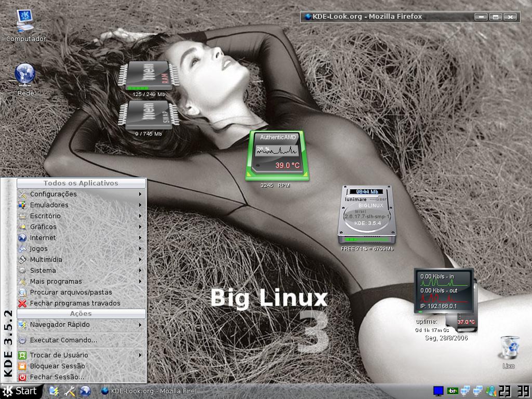Click the blue monitor tray icon
The width and height of the screenshot is (532, 399).
[438, 391]
